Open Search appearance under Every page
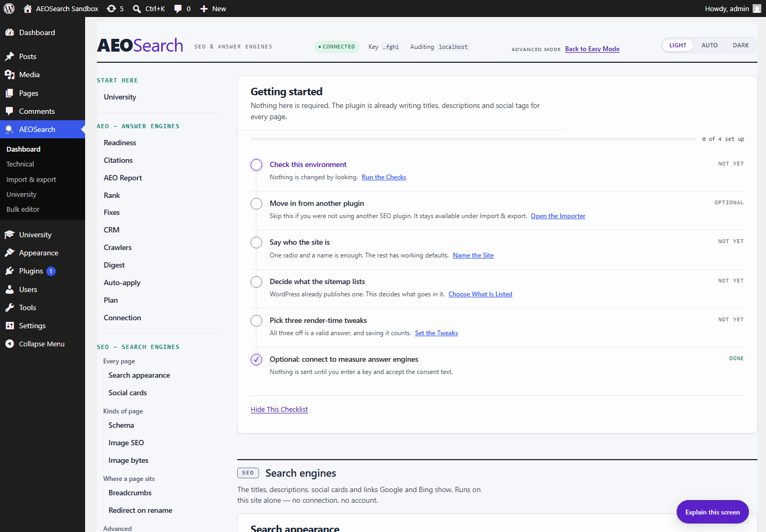Viewport: 766px width, 532px height. (x=139, y=375)
